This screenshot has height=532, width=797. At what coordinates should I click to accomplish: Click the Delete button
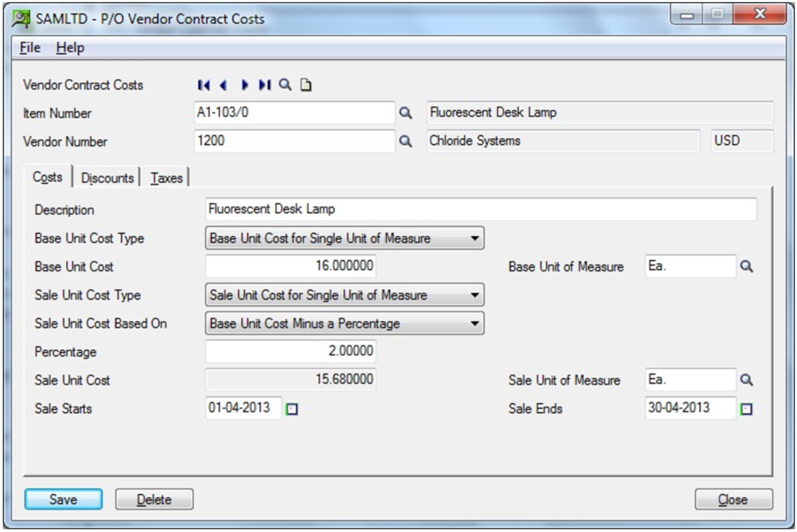click(x=154, y=499)
